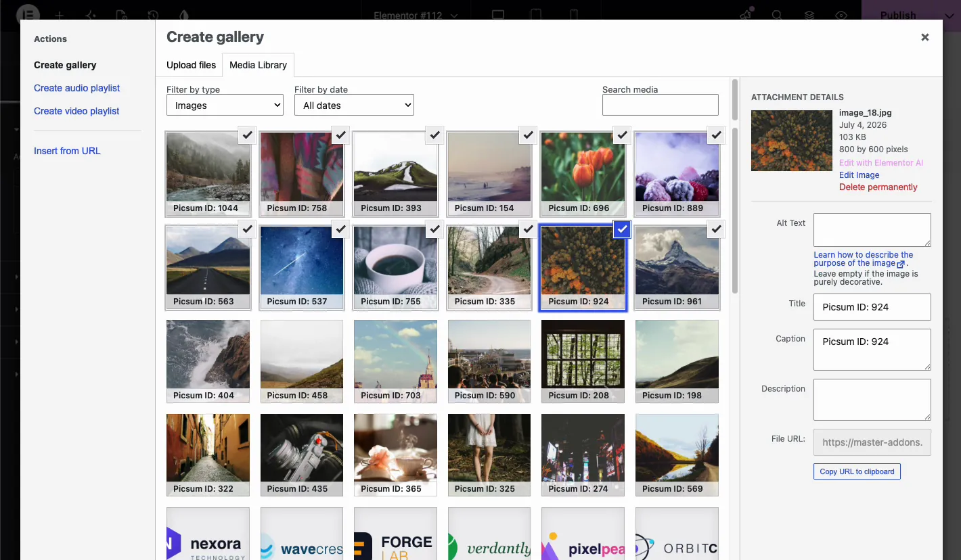The width and height of the screenshot is (961, 560).
Task: Uncheck the Picsum ID: 961 mountain image
Action: tap(716, 229)
